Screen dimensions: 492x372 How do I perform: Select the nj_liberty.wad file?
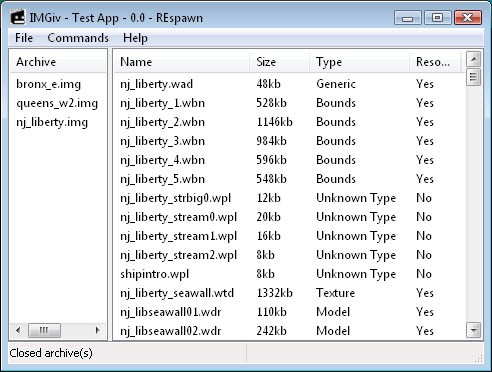pos(157,84)
